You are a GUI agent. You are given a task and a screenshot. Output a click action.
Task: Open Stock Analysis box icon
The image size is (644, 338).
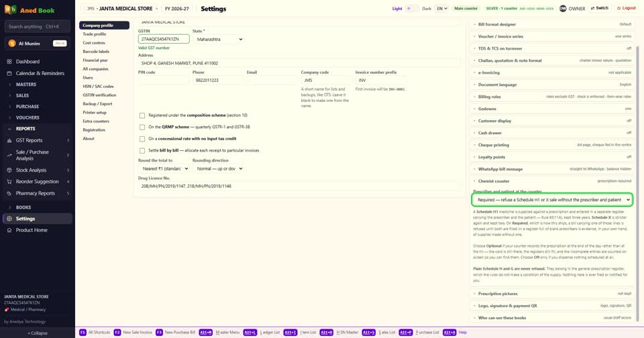(9, 170)
